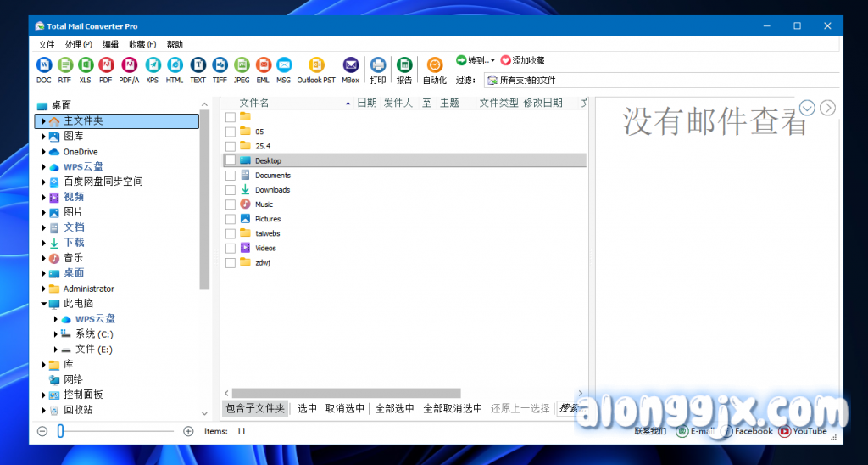Expand the OneDrive tree node
868x465 pixels.
[44, 152]
